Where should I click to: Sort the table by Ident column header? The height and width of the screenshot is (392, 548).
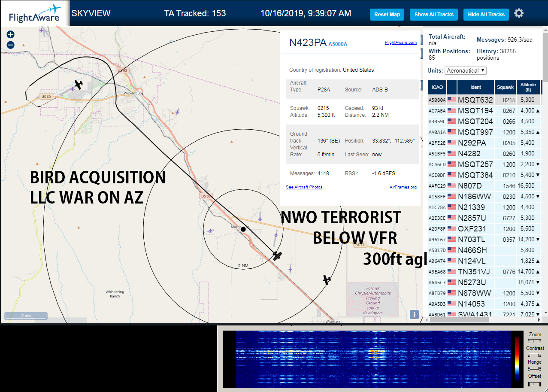click(476, 87)
